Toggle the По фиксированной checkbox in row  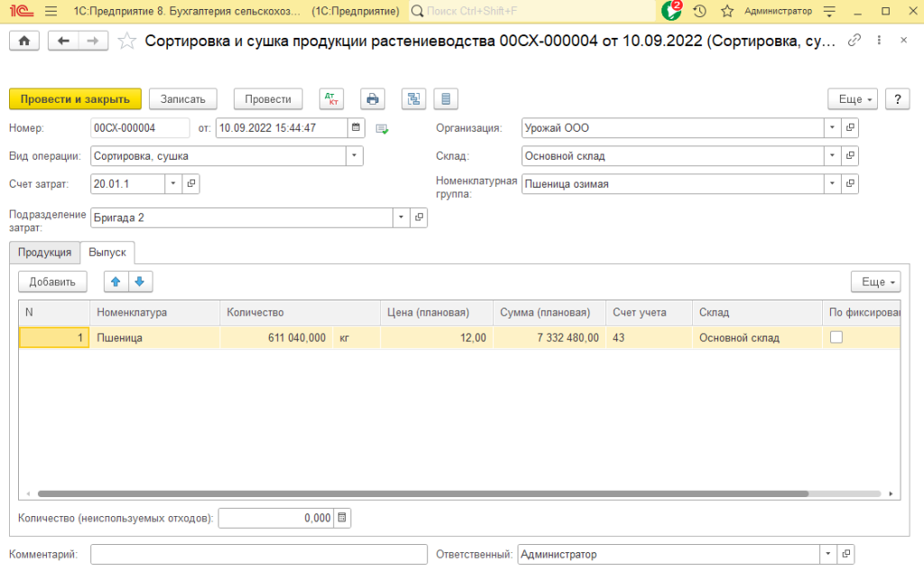pos(836,337)
